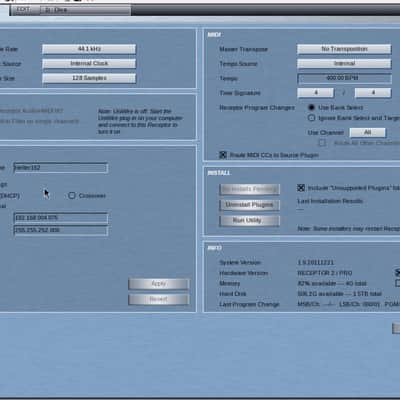Click the Apply button
Viewport: 400px width, 400px height.
(x=159, y=284)
